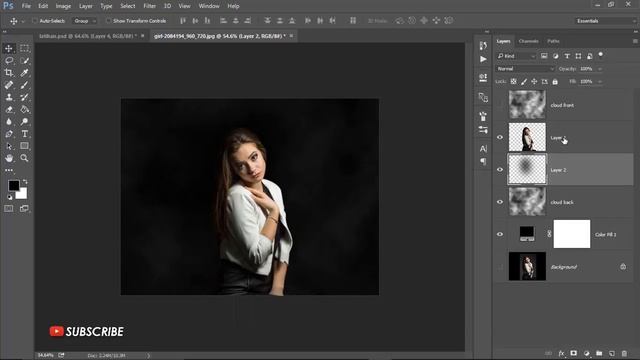640x360 pixels.
Task: Filter layers by pixel layers
Action: (544, 56)
